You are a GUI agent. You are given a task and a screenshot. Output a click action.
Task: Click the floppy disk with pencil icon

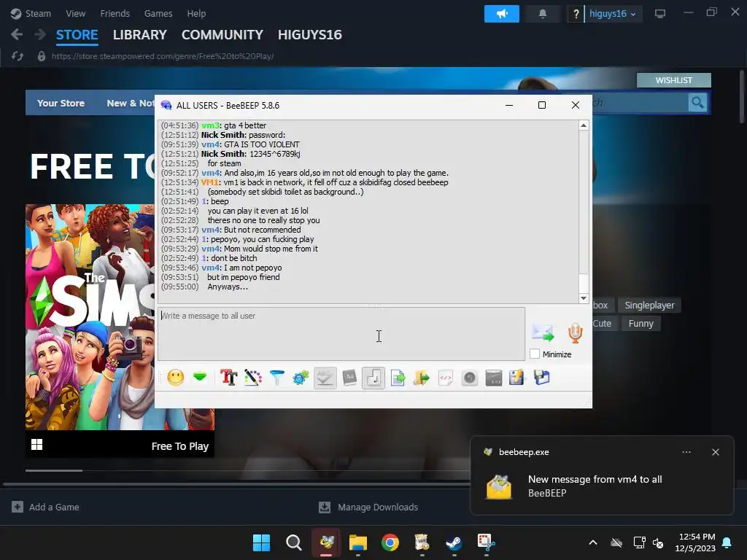click(517, 378)
